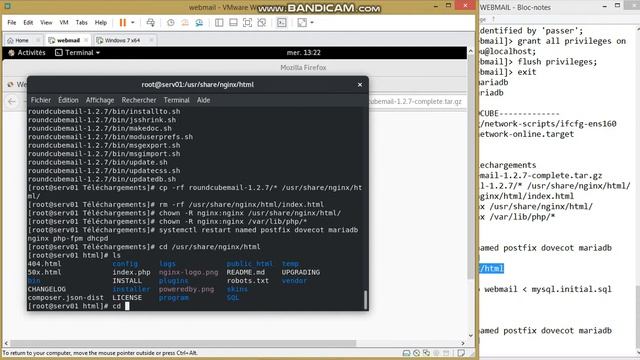Click the network adapter icon in VMware status bar
The height and width of the screenshot is (360, 640).
[x=427, y=353]
